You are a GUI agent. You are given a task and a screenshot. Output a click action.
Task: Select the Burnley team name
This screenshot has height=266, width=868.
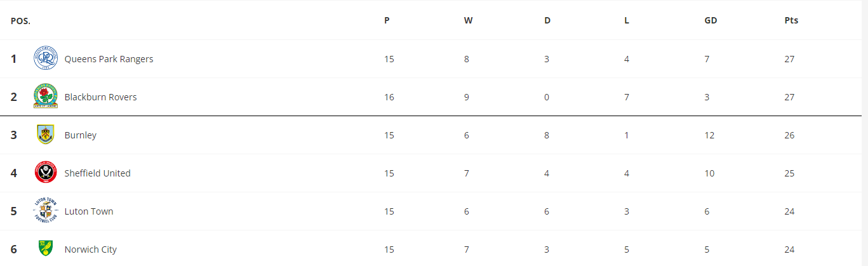pos(81,135)
